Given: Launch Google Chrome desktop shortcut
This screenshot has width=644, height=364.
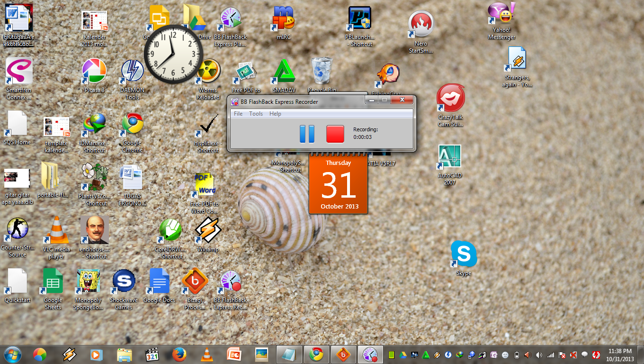Looking at the screenshot, I should tap(133, 133).
